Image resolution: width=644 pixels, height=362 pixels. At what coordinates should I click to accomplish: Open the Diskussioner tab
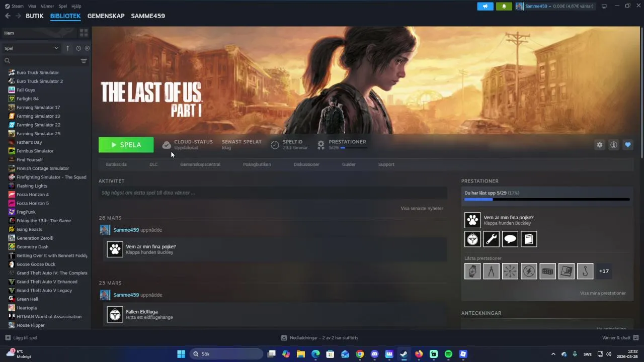[x=306, y=164]
